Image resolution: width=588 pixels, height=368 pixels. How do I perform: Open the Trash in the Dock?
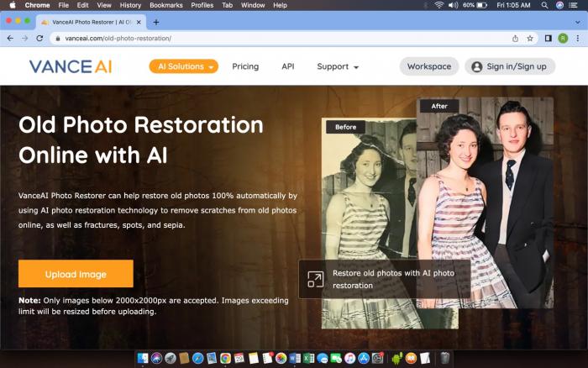click(444, 359)
